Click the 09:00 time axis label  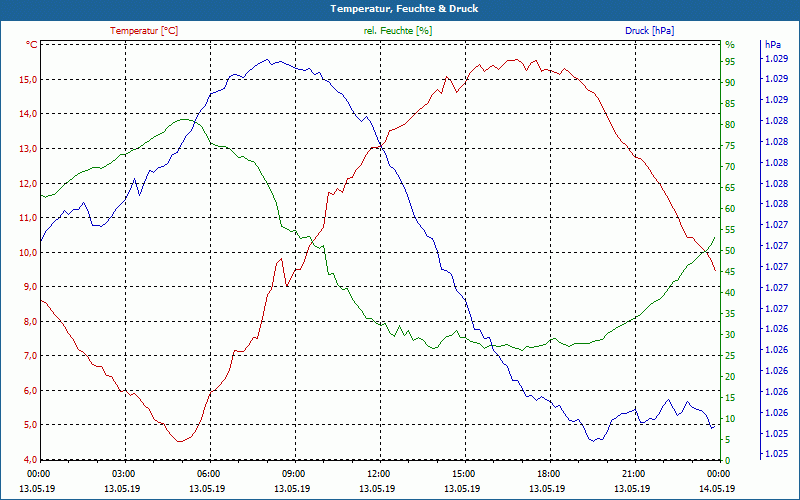pyautogui.click(x=293, y=474)
